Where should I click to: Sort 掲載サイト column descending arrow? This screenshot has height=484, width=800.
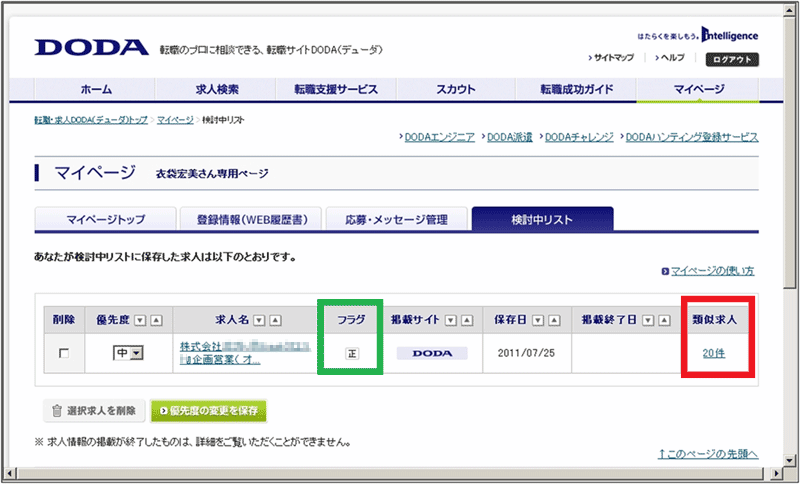coord(450,321)
